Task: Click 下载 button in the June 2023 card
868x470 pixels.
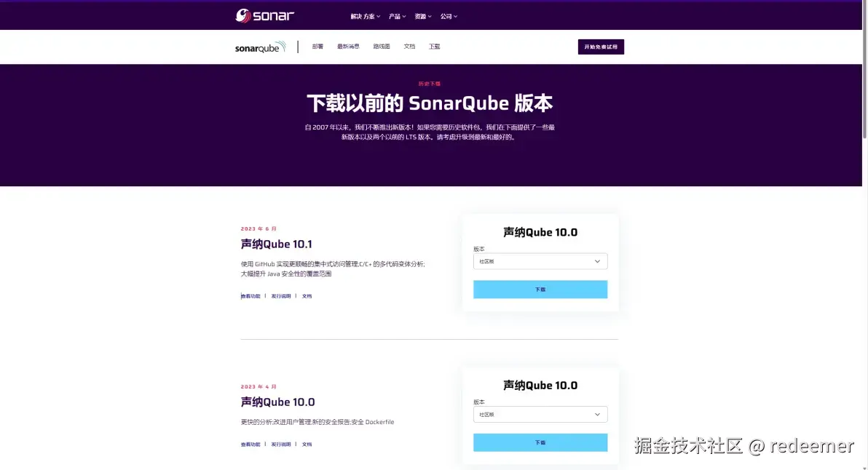Action: pos(540,289)
